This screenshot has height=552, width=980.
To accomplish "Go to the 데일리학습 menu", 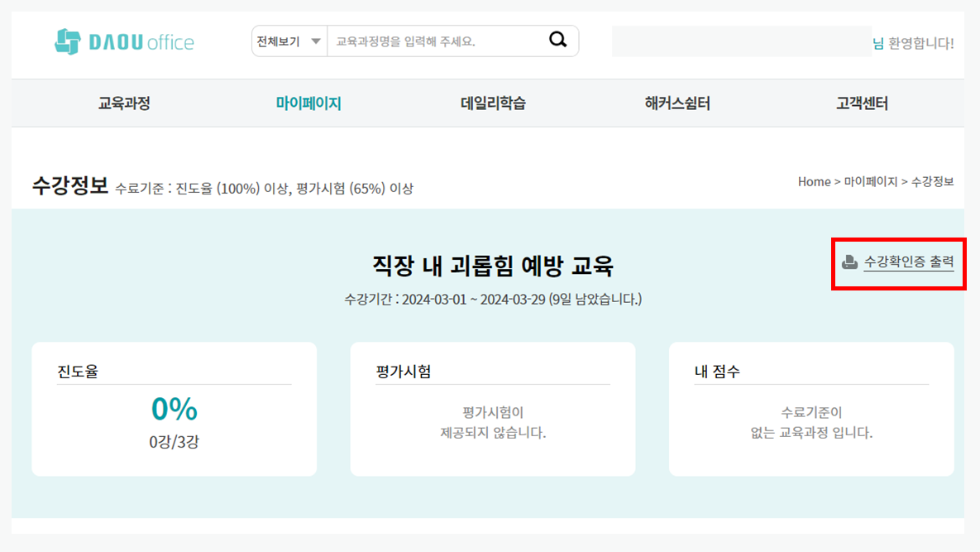I will click(493, 103).
